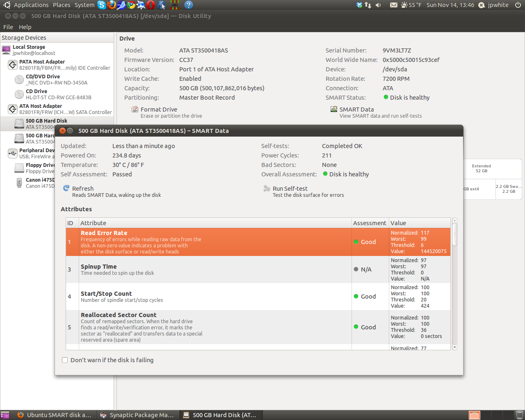Open the Dropbox indicator in system tray
This screenshot has height=420, width=525.
click(359, 5)
